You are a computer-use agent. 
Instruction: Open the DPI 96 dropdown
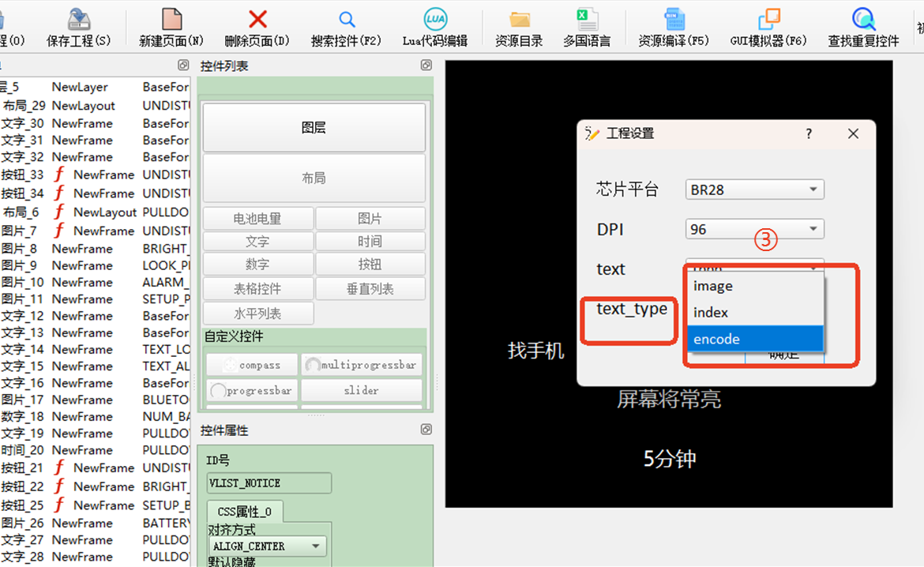[x=754, y=229]
